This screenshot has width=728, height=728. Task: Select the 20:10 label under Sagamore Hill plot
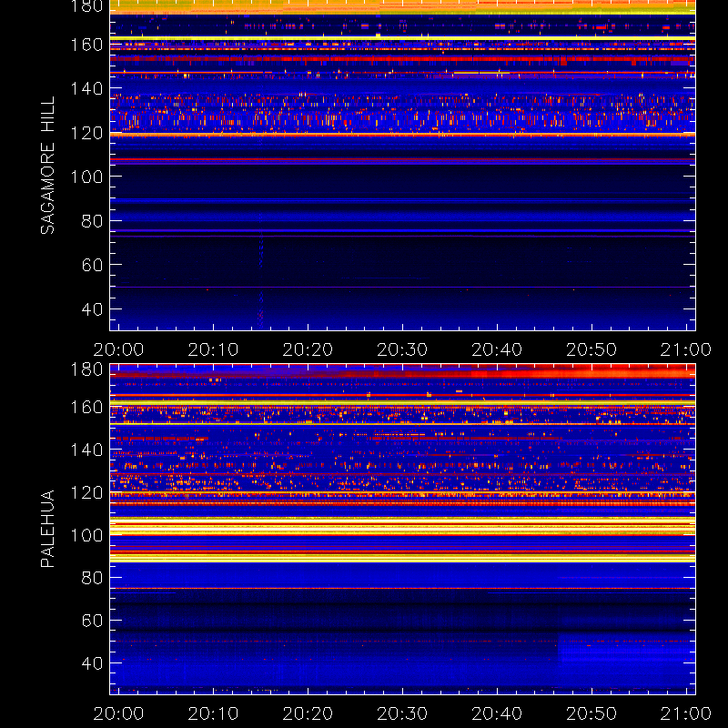213,349
